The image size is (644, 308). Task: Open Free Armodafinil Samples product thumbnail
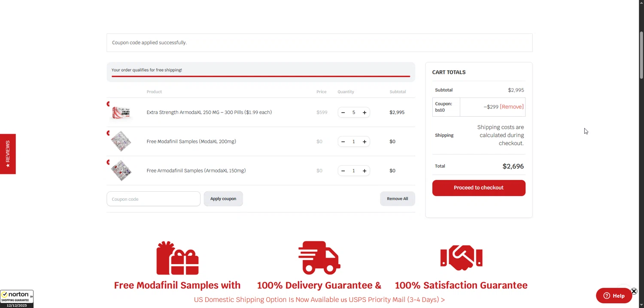(x=121, y=171)
